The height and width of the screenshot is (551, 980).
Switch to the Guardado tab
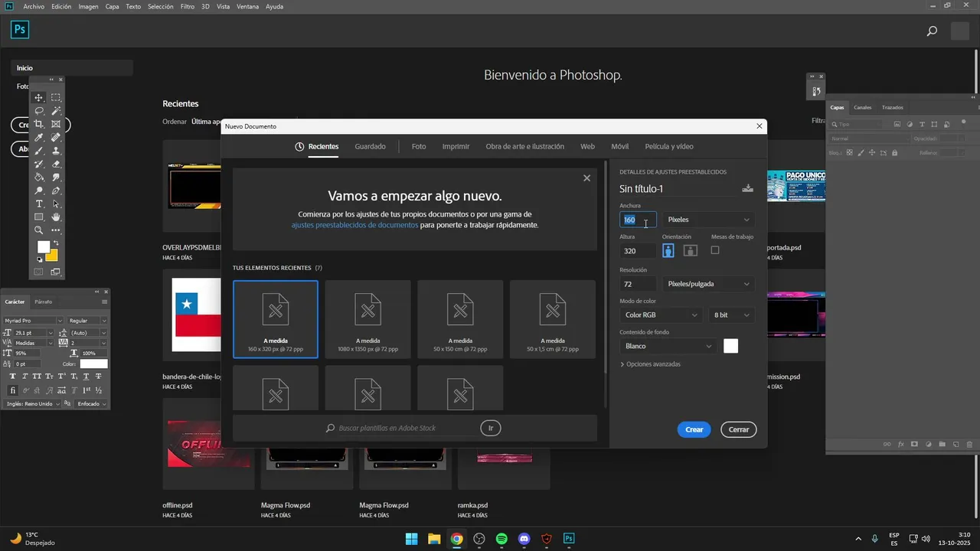tap(370, 146)
